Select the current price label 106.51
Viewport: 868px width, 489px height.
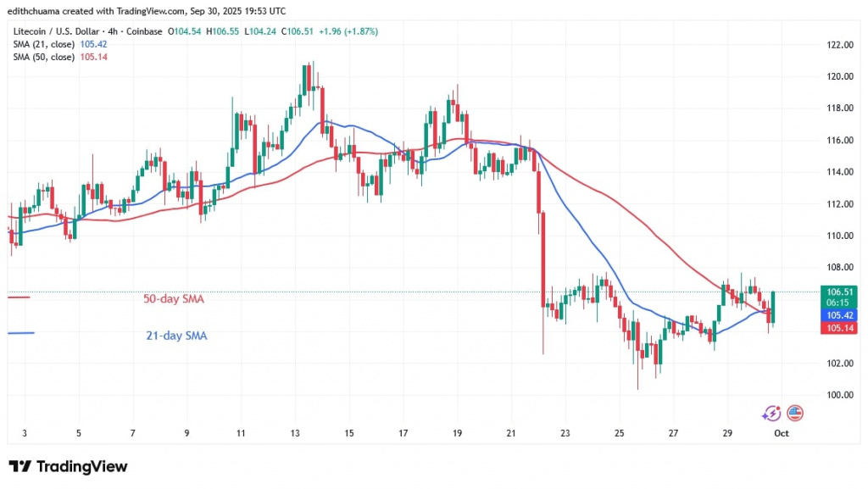838,292
